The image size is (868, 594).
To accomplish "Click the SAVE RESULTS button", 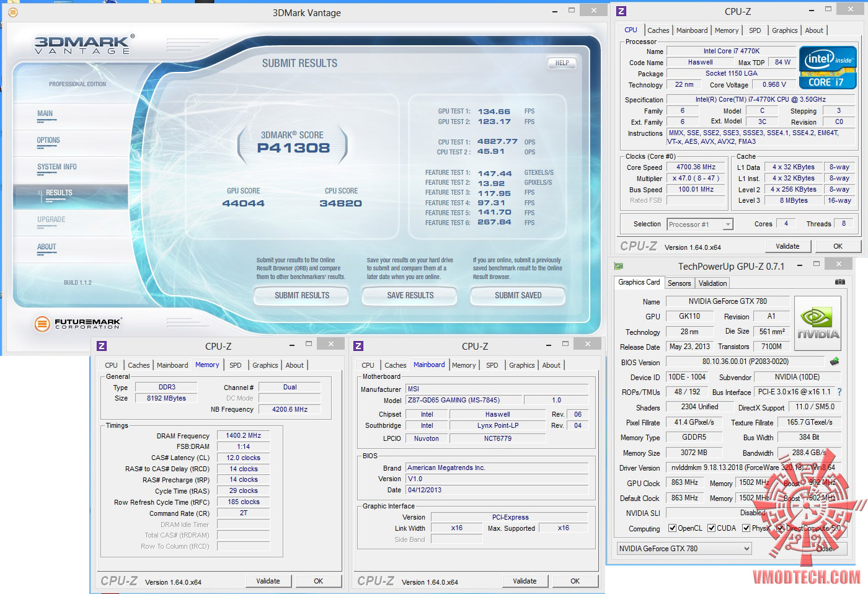I will click(410, 296).
